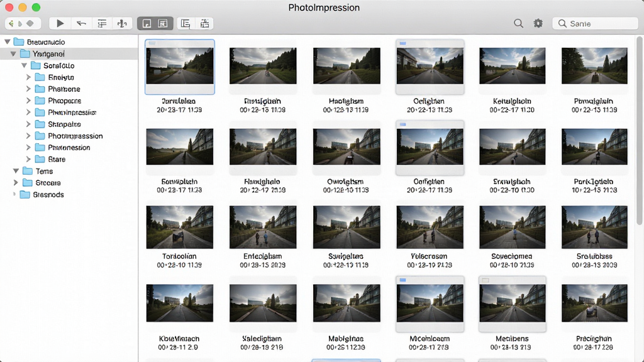The image size is (644, 362).
Task: Click the Park1gtieln file name
Action: point(594,182)
